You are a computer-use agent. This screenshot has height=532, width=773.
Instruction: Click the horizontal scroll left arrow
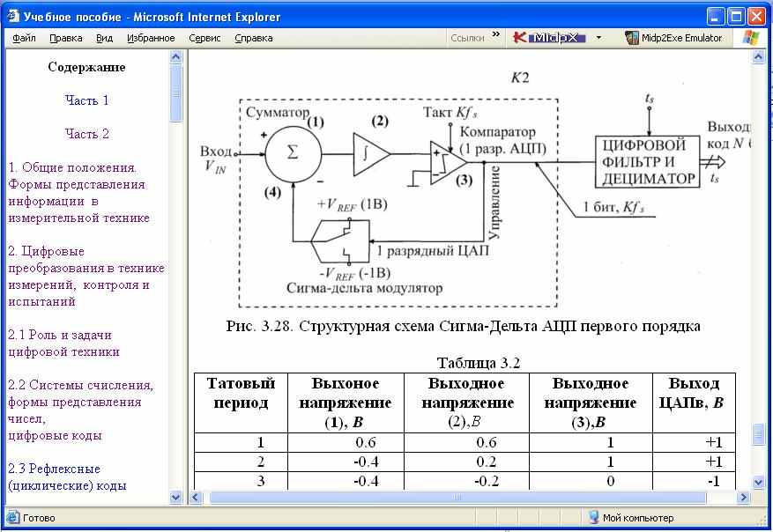point(195,497)
